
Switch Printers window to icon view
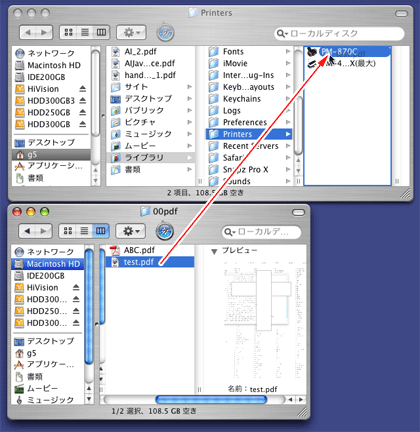click(68, 32)
